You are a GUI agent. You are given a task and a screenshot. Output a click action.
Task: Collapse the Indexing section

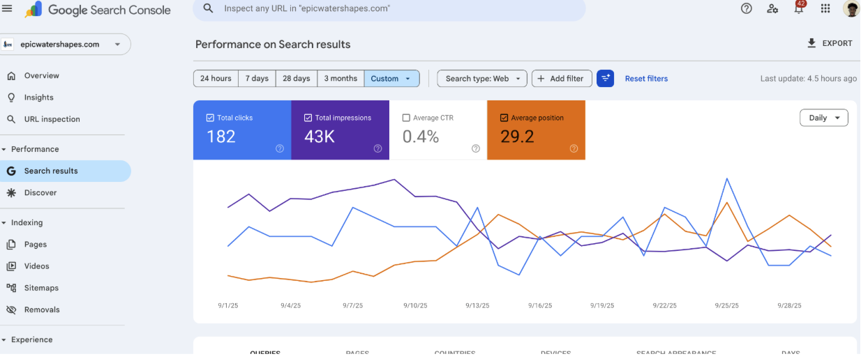tap(4, 223)
